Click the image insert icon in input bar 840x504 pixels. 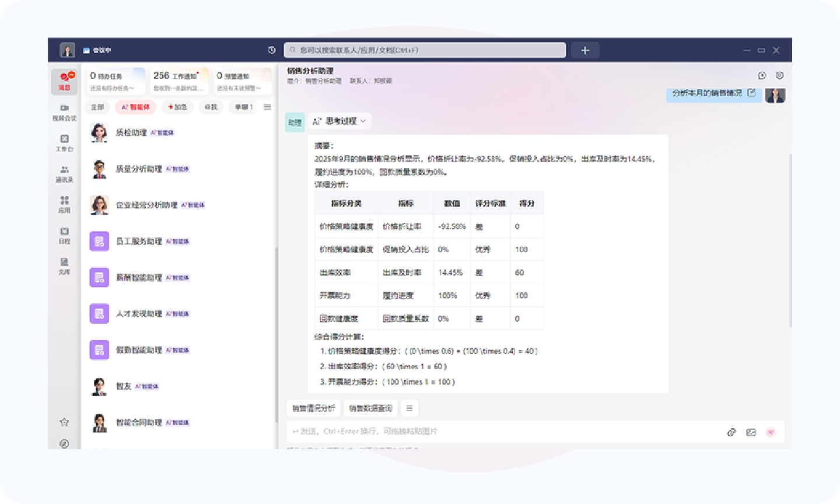click(751, 432)
